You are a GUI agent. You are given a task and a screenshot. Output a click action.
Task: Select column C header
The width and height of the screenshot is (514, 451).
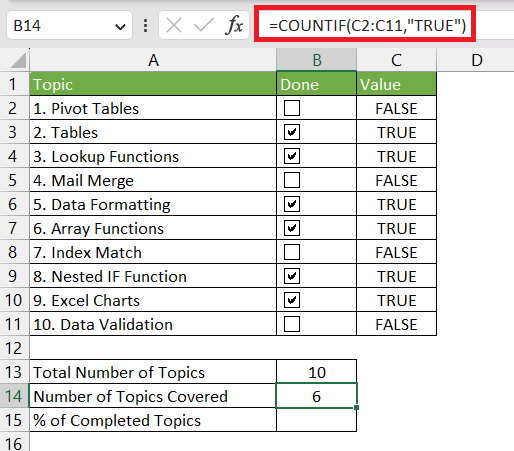tap(396, 60)
